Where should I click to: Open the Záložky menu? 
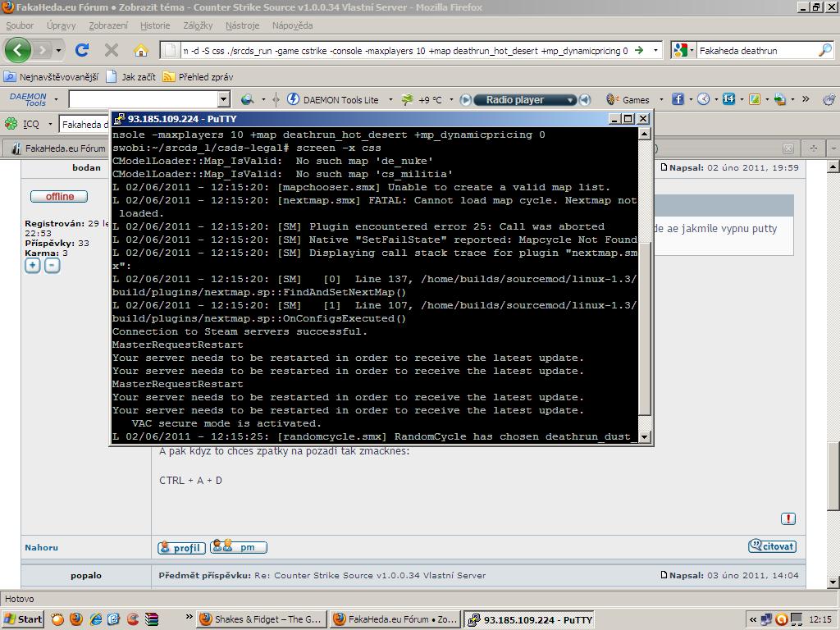[x=198, y=25]
